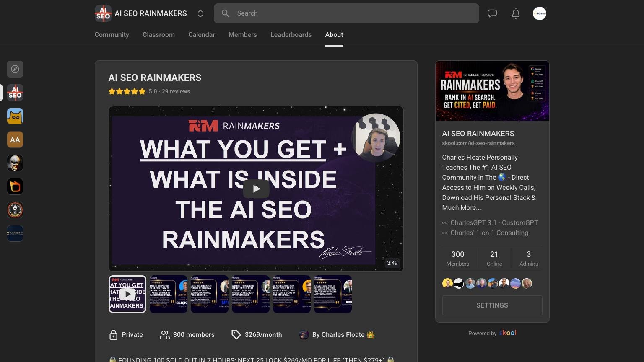Open the skull community icon in sidebar
644x362 pixels.
tap(15, 163)
